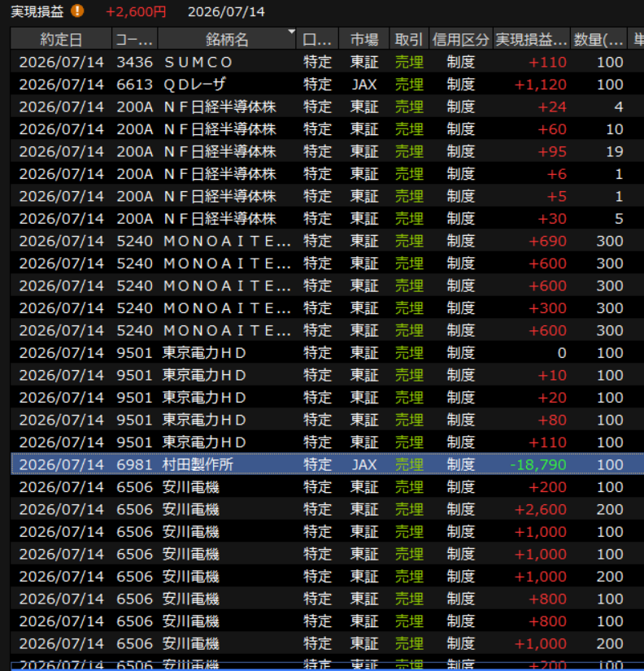Click code 3436 in the table
644x671 pixels.
tap(134, 62)
